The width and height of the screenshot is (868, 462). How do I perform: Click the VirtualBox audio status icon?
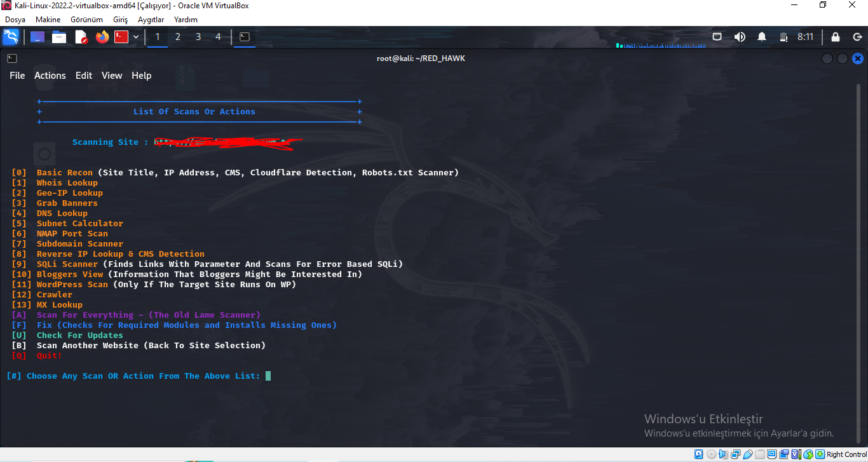(x=723, y=454)
